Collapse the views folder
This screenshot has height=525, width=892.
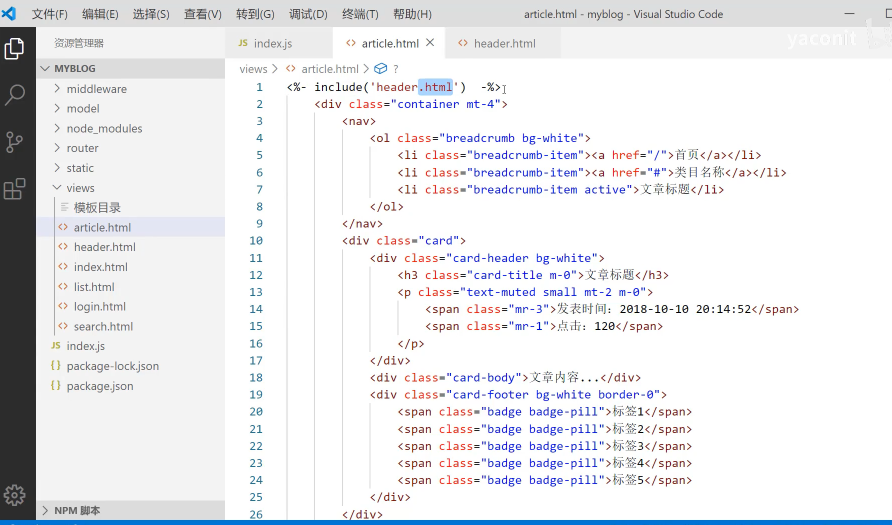pyautogui.click(x=57, y=188)
